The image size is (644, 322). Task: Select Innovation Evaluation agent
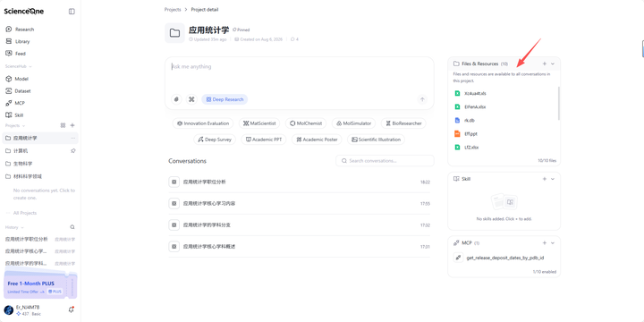[x=203, y=123]
